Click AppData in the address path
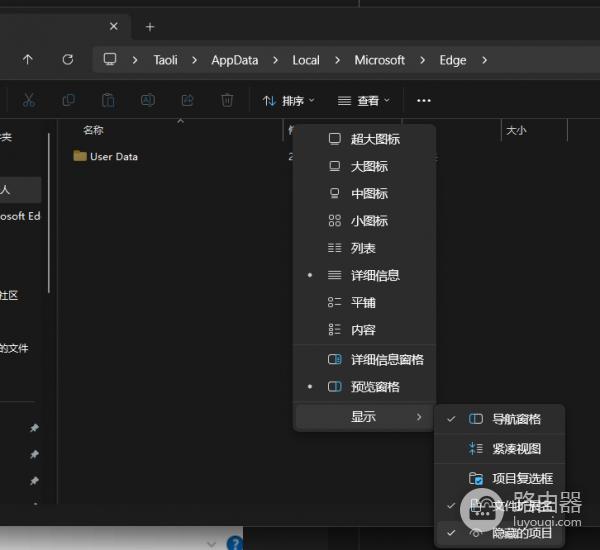Image resolution: width=600 pixels, height=550 pixels. point(235,60)
